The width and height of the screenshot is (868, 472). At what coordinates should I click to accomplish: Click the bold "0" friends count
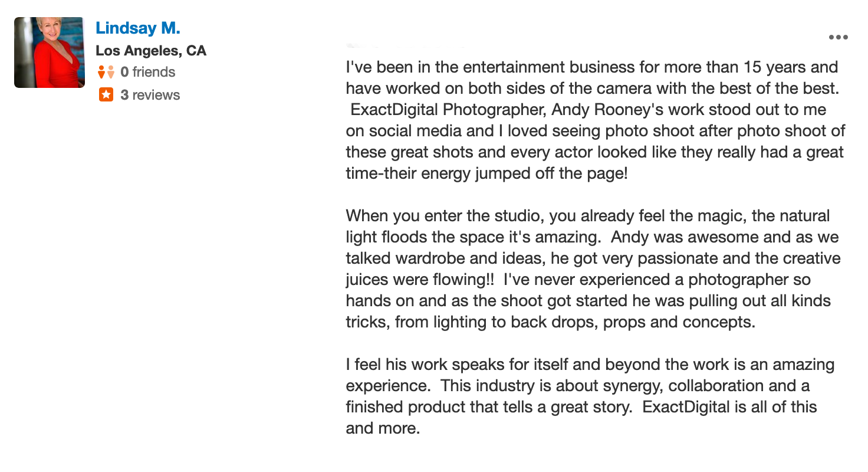point(124,72)
